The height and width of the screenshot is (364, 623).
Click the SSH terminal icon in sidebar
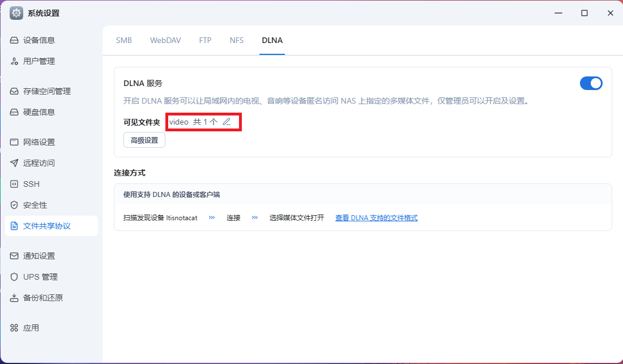tap(14, 184)
